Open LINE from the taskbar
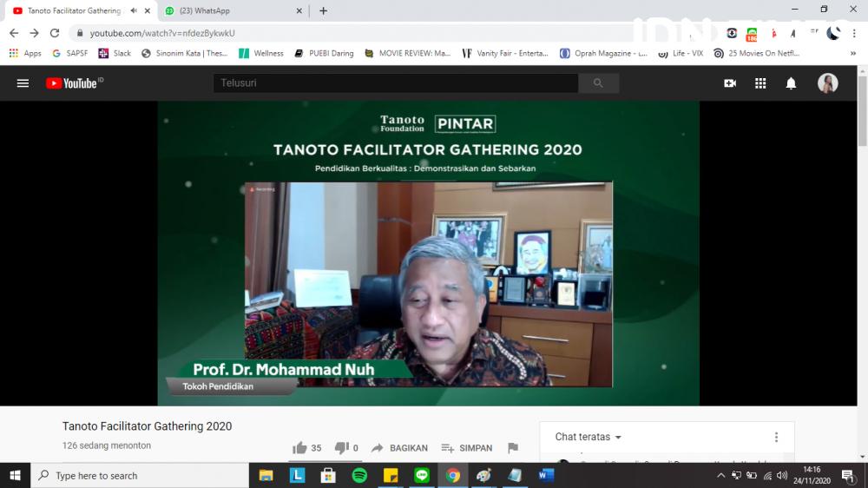Image resolution: width=868 pixels, height=488 pixels. coord(422,475)
